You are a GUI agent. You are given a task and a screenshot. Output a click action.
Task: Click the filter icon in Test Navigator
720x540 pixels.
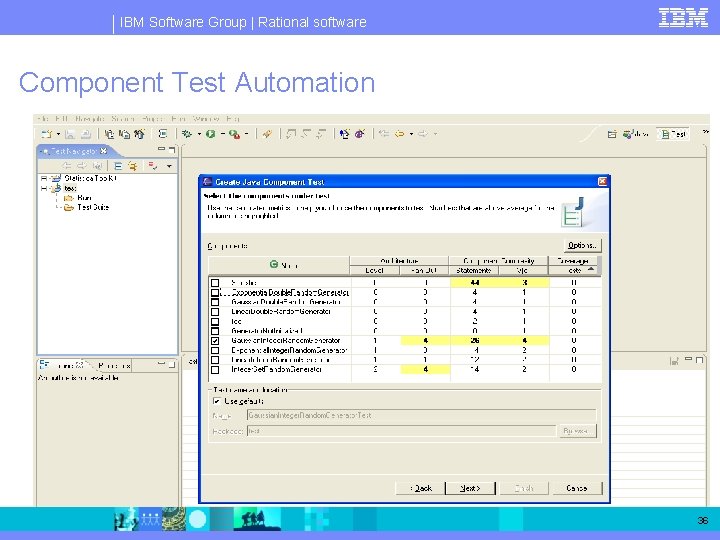tap(153, 166)
